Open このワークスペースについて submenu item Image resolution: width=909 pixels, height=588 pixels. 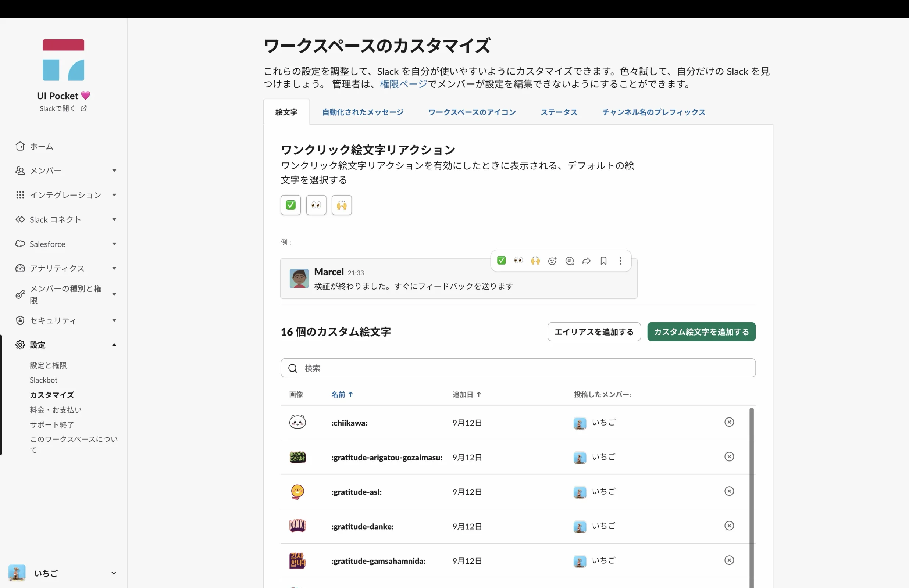pyautogui.click(x=74, y=444)
